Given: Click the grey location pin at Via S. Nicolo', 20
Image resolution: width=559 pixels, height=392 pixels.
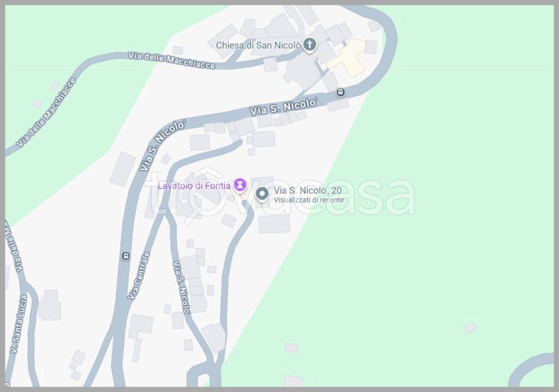Looking at the screenshot, I should point(263,194).
